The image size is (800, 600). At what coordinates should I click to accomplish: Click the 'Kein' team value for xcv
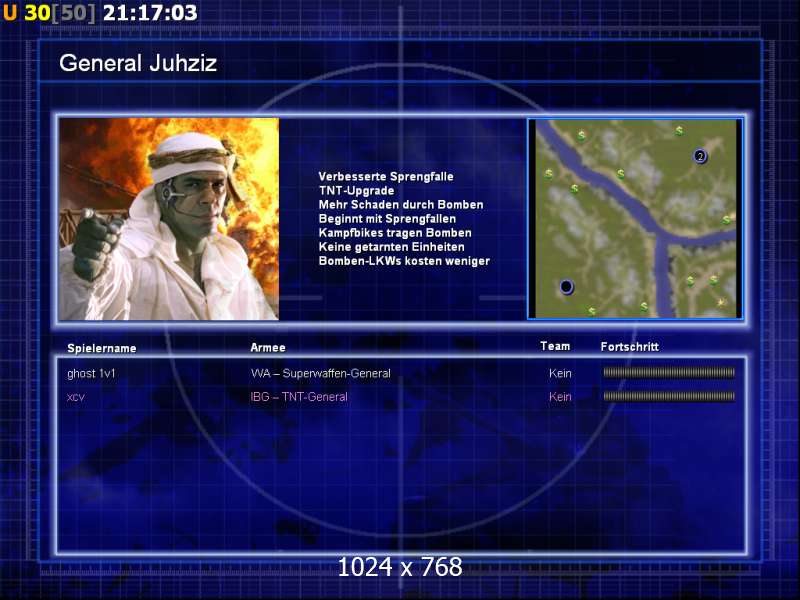(560, 397)
